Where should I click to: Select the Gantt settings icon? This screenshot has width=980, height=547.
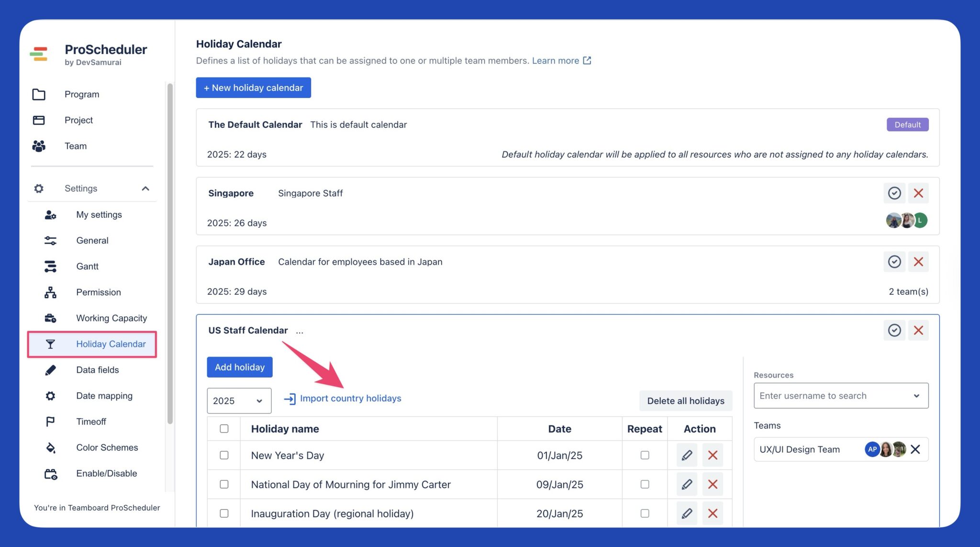(50, 266)
